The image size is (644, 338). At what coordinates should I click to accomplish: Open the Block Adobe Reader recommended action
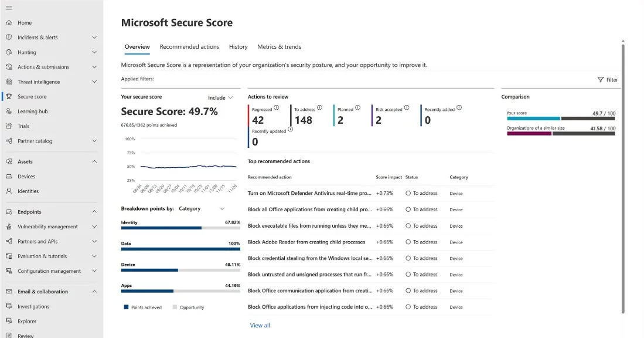point(307,242)
